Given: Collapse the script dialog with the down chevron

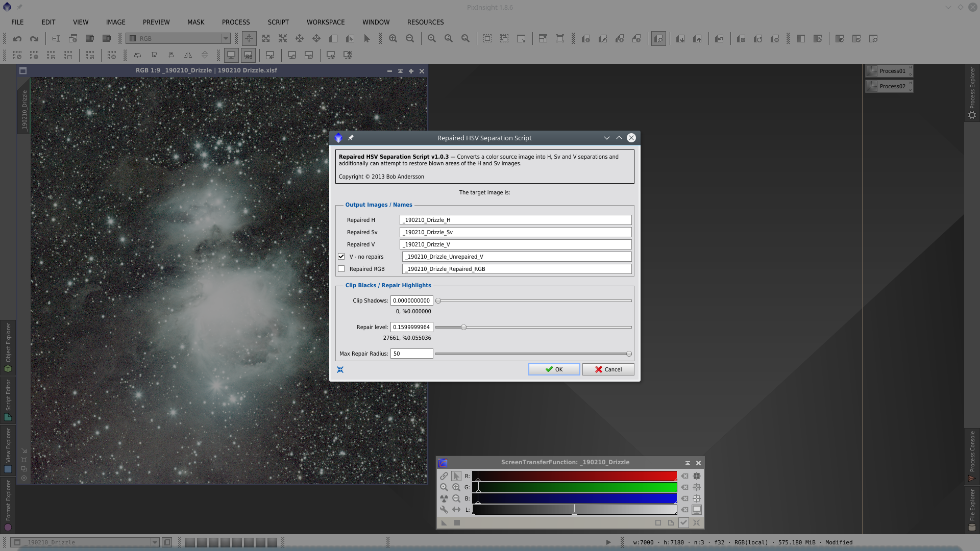Looking at the screenshot, I should pyautogui.click(x=607, y=138).
